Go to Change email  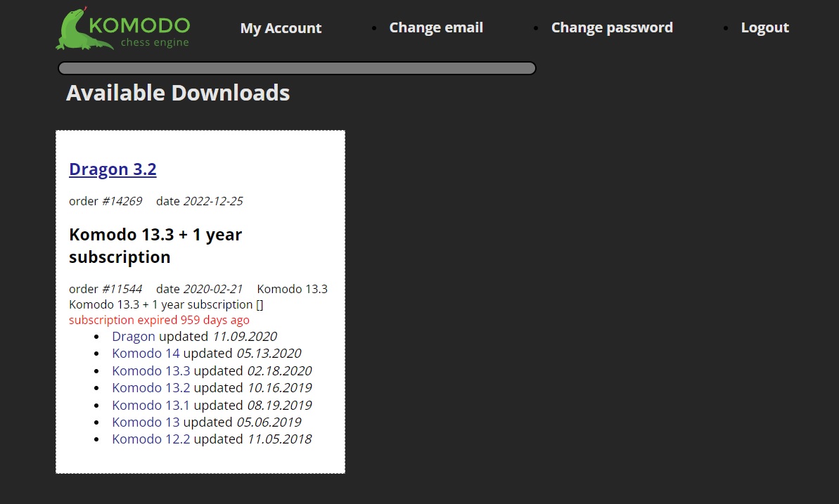(x=436, y=27)
